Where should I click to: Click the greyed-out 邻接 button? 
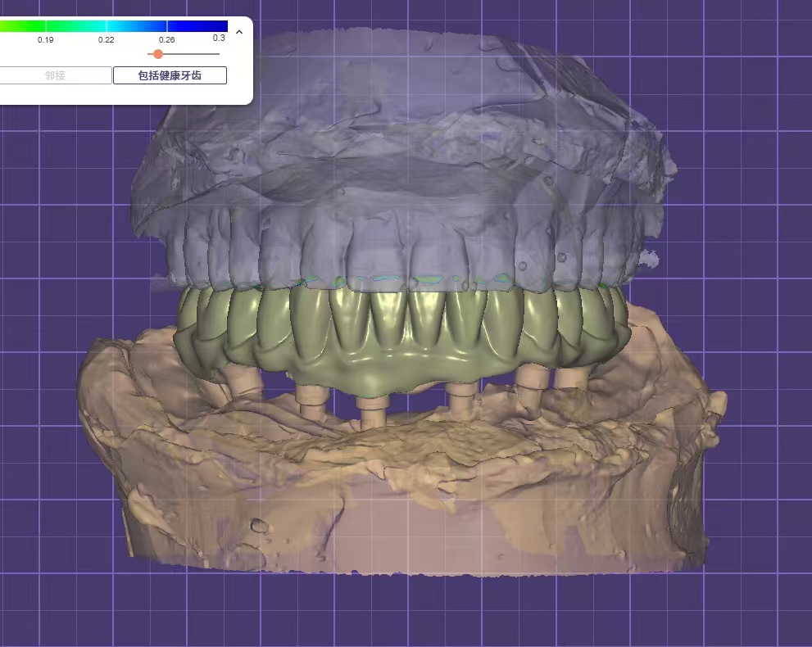(55, 75)
